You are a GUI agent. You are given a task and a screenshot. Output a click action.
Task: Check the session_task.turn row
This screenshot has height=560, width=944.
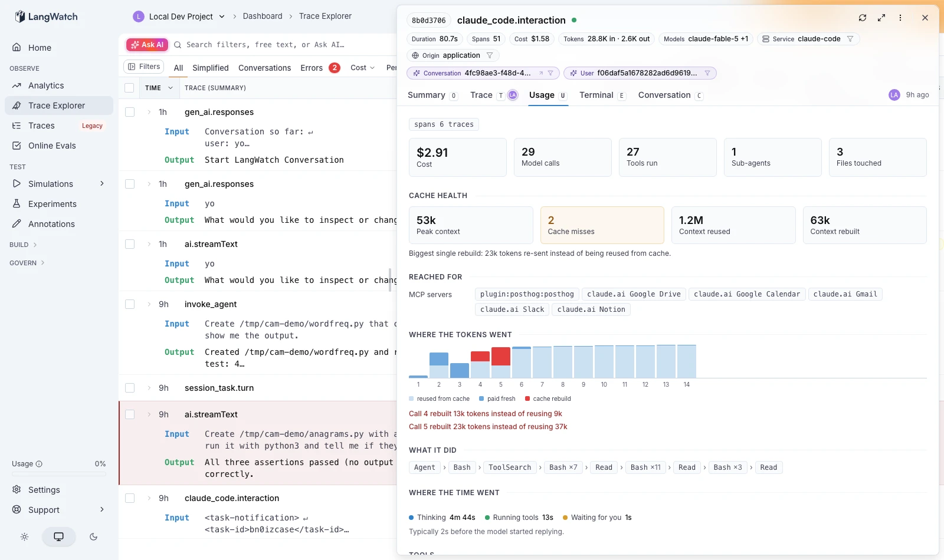click(130, 388)
